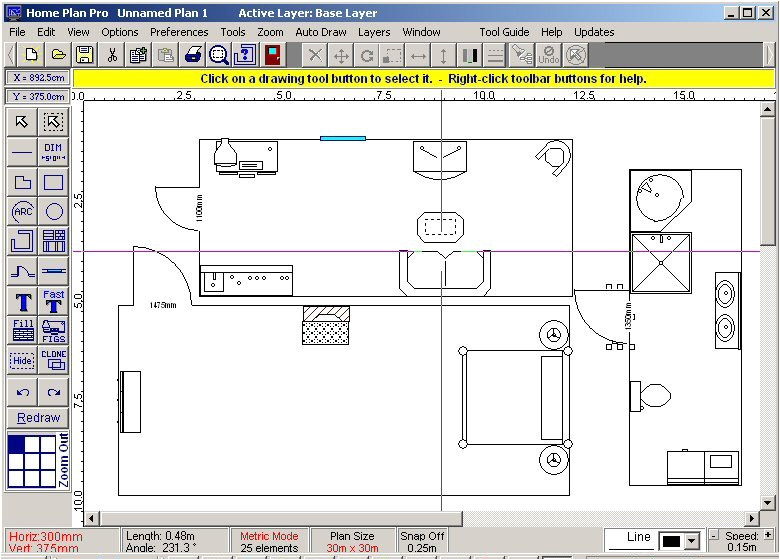Screen dimensions: 780x560
Task: Select the Circle drawing tool
Action: point(54,211)
